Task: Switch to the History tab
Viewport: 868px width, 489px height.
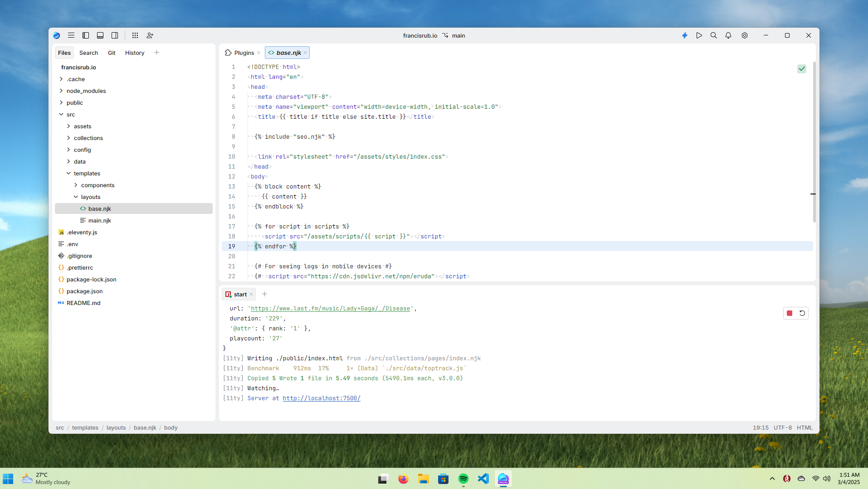Action: [135, 53]
